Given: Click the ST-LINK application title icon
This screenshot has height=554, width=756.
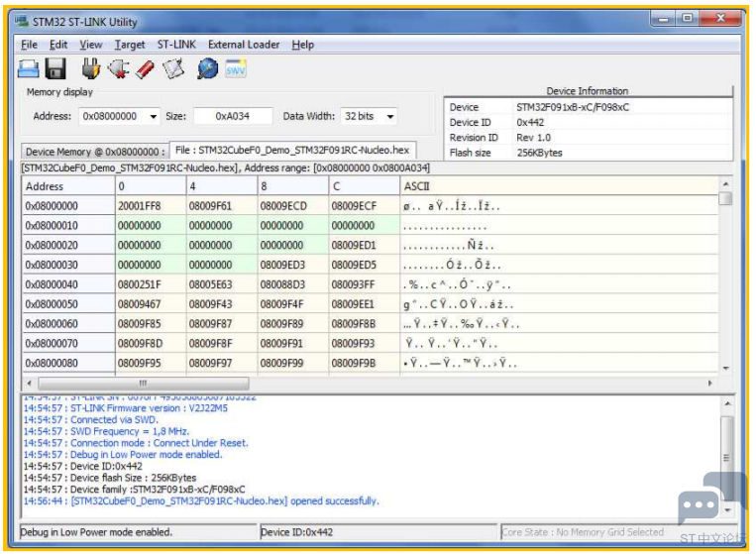Looking at the screenshot, I should 21,21.
